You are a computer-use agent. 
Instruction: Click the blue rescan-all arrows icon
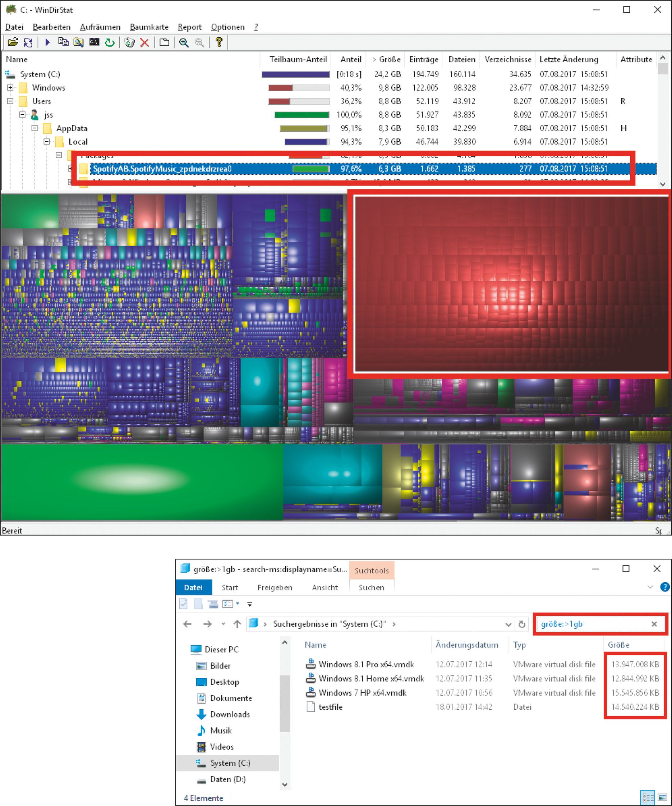pyautogui.click(x=28, y=42)
